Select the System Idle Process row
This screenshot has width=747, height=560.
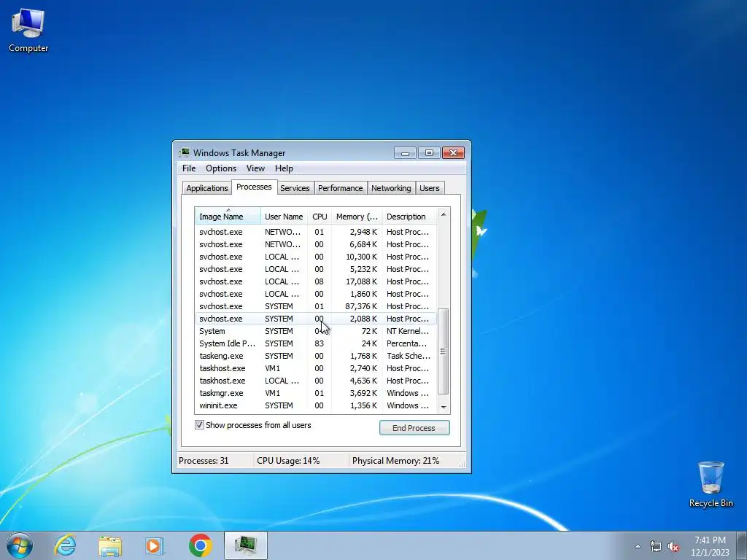pyautogui.click(x=316, y=343)
